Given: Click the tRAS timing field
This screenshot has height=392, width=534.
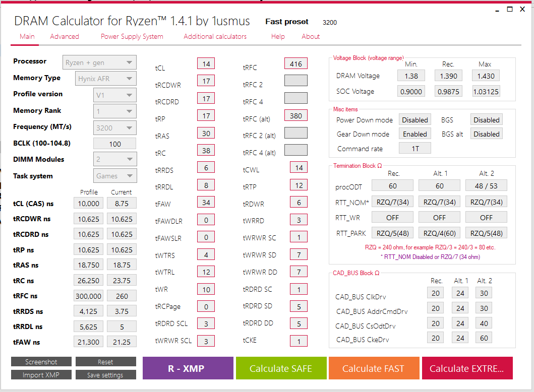Looking at the screenshot, I should coord(206,133).
